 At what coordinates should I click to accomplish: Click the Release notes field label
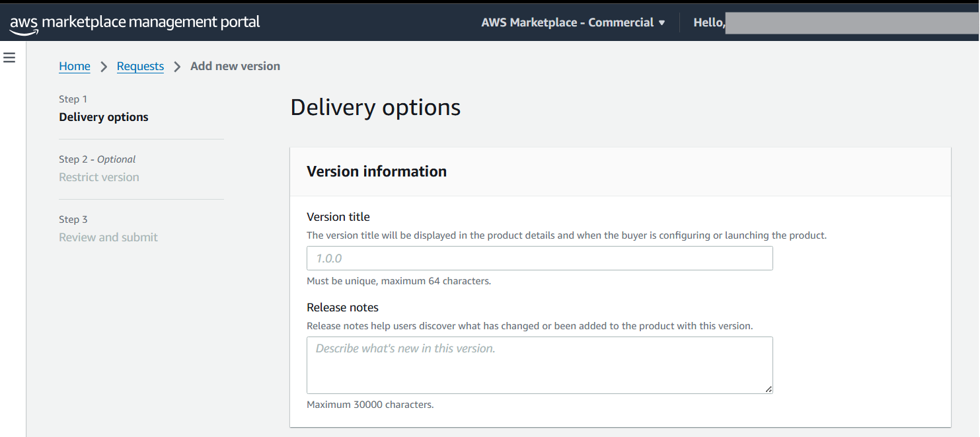[342, 307]
